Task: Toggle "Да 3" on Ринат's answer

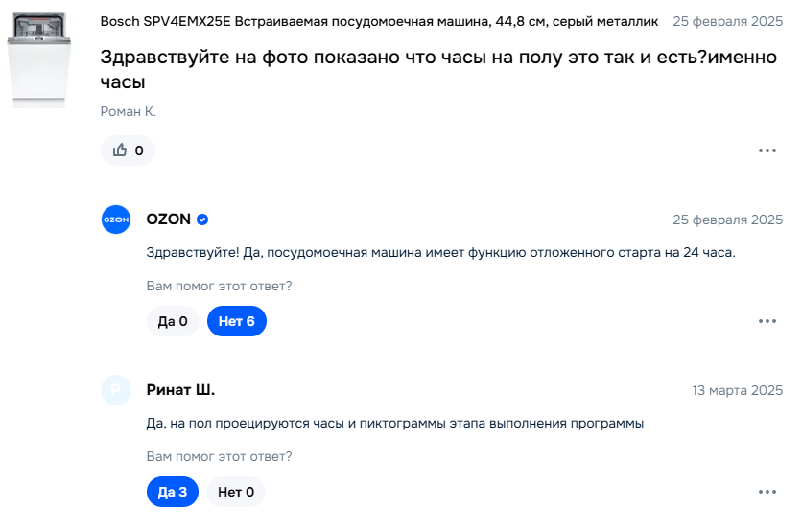Action: (173, 492)
